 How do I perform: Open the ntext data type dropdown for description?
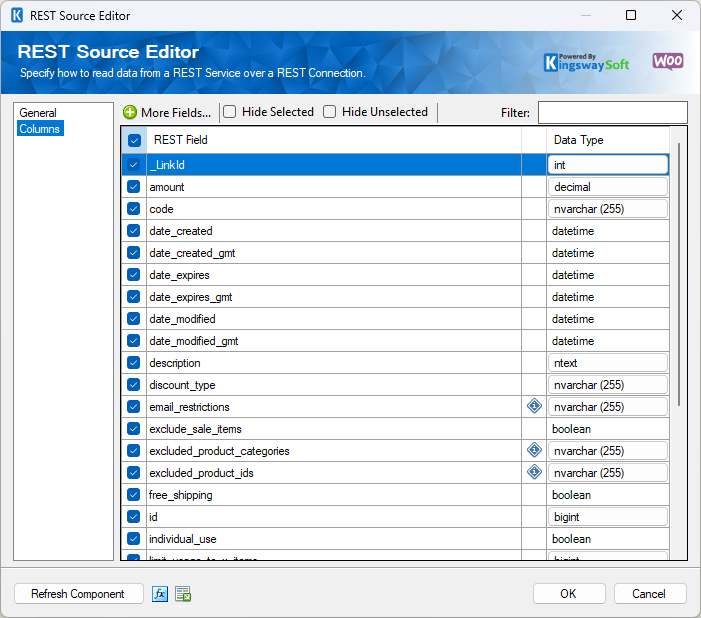coord(608,363)
